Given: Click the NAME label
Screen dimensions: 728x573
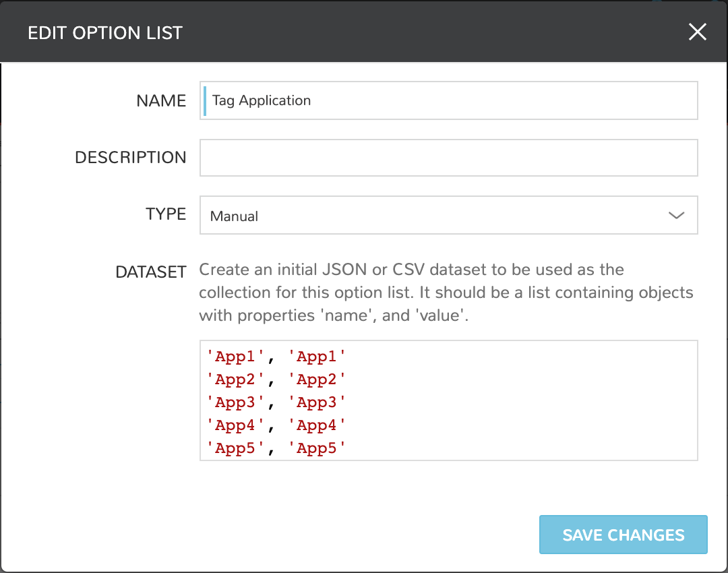Looking at the screenshot, I should point(161,100).
